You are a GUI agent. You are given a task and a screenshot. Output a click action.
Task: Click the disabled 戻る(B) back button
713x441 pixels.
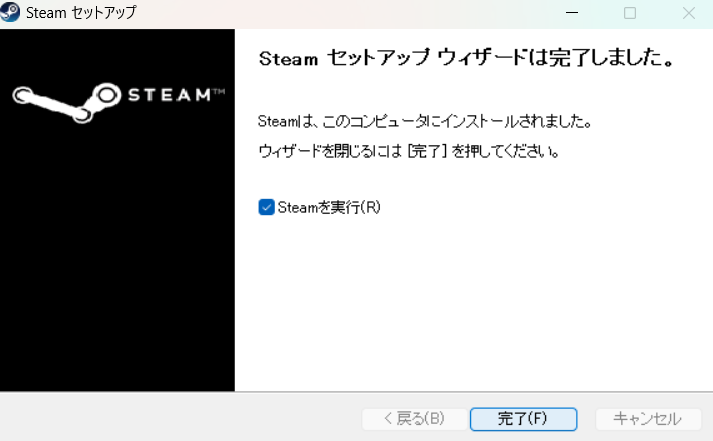click(414, 419)
